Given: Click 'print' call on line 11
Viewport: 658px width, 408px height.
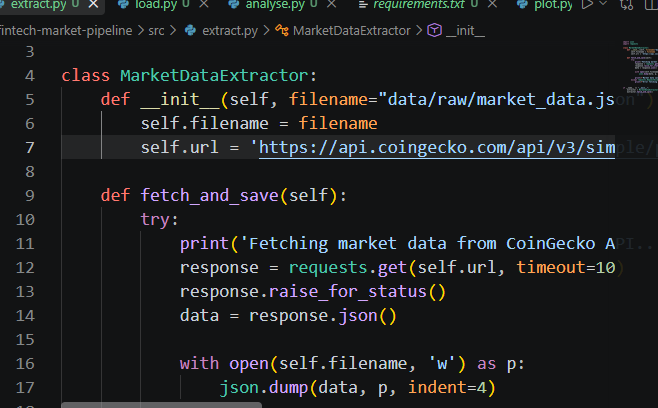Looking at the screenshot, I should pos(204,244).
